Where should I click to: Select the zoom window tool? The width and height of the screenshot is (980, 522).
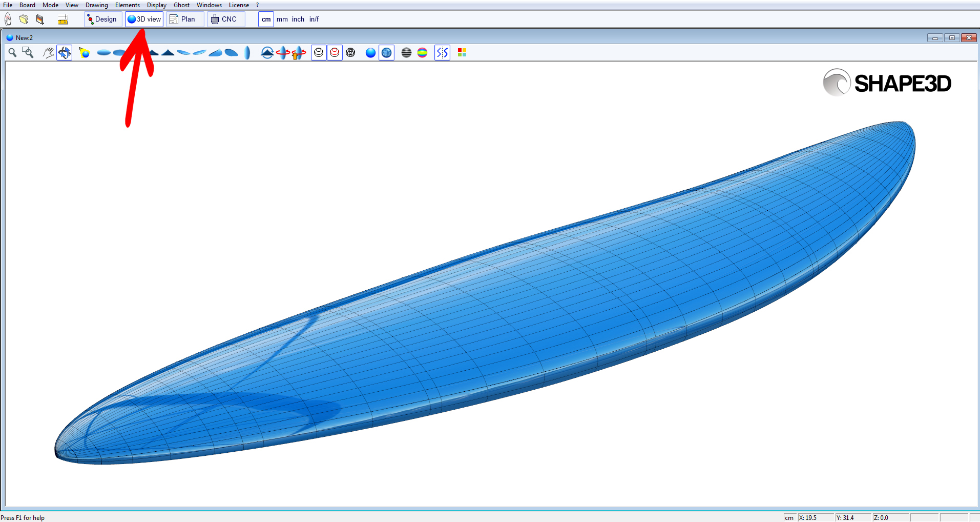coord(28,52)
